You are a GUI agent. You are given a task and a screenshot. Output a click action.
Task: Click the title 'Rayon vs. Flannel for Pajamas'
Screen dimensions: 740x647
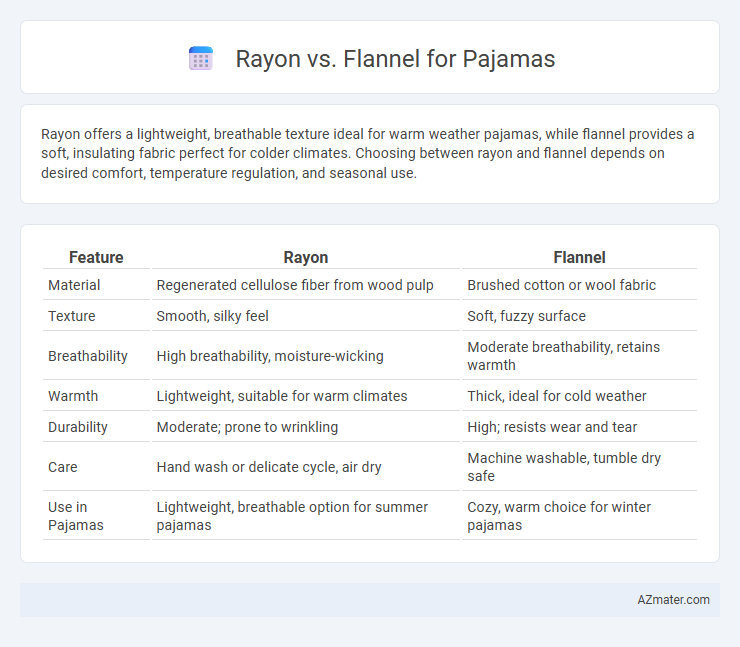[395, 59]
